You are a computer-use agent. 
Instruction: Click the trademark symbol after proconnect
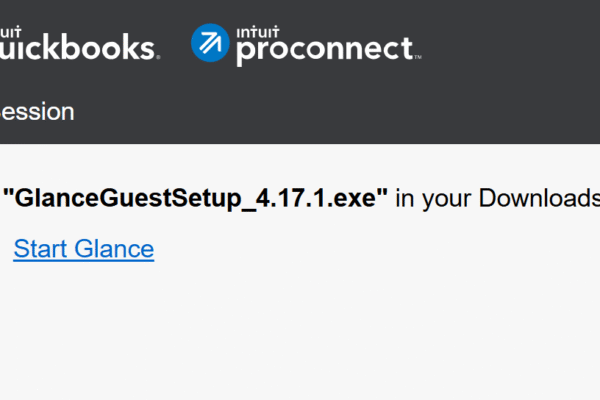click(417, 57)
